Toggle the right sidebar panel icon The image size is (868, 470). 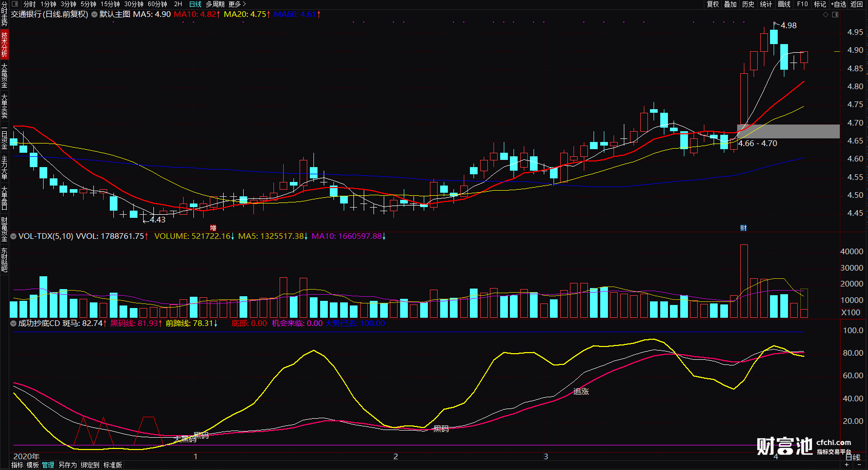835,14
